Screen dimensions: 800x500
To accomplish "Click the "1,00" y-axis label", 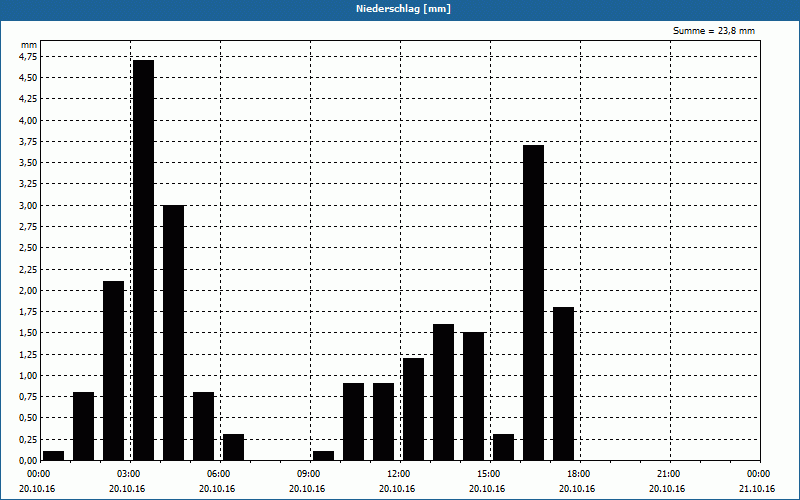I will pos(28,376).
